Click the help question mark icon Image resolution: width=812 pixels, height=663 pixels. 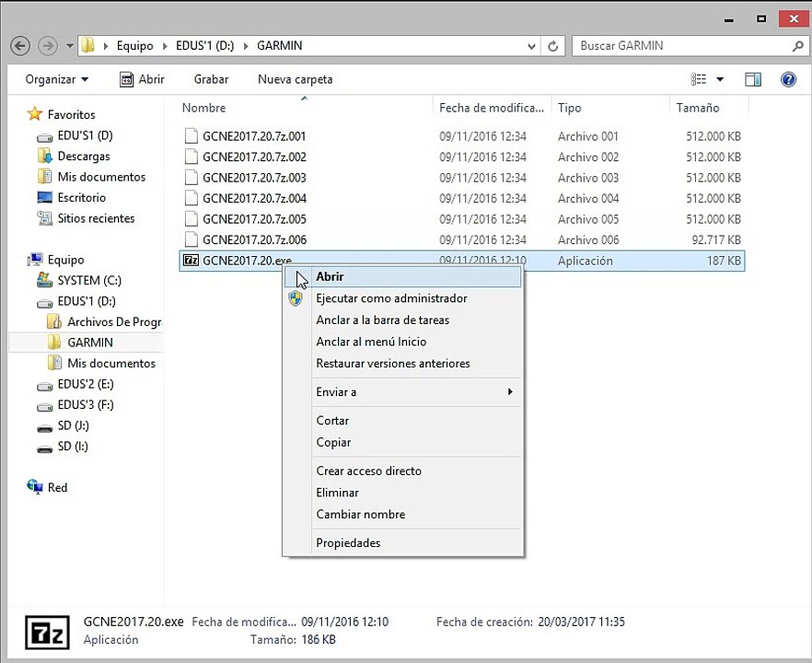(788, 79)
